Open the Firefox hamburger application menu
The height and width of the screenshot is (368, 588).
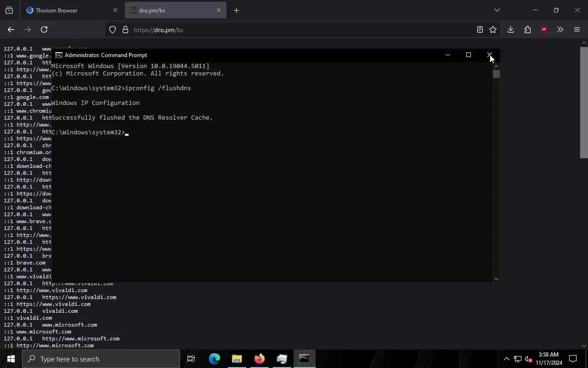coord(577,29)
